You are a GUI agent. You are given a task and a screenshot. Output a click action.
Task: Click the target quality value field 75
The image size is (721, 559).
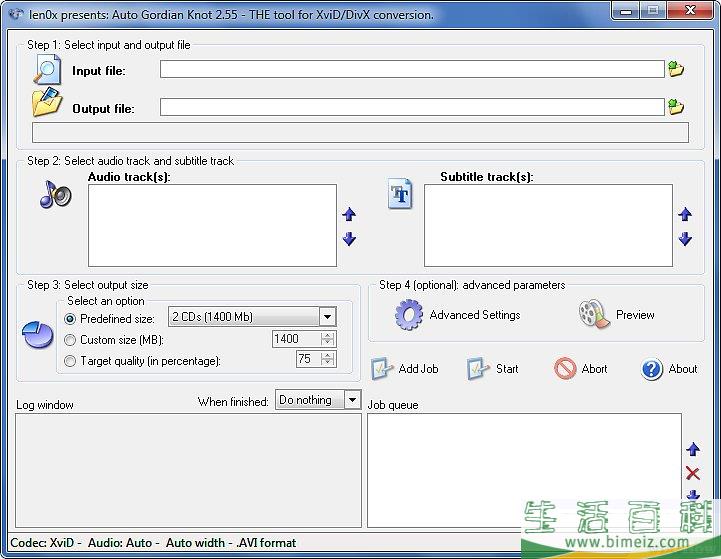309,359
